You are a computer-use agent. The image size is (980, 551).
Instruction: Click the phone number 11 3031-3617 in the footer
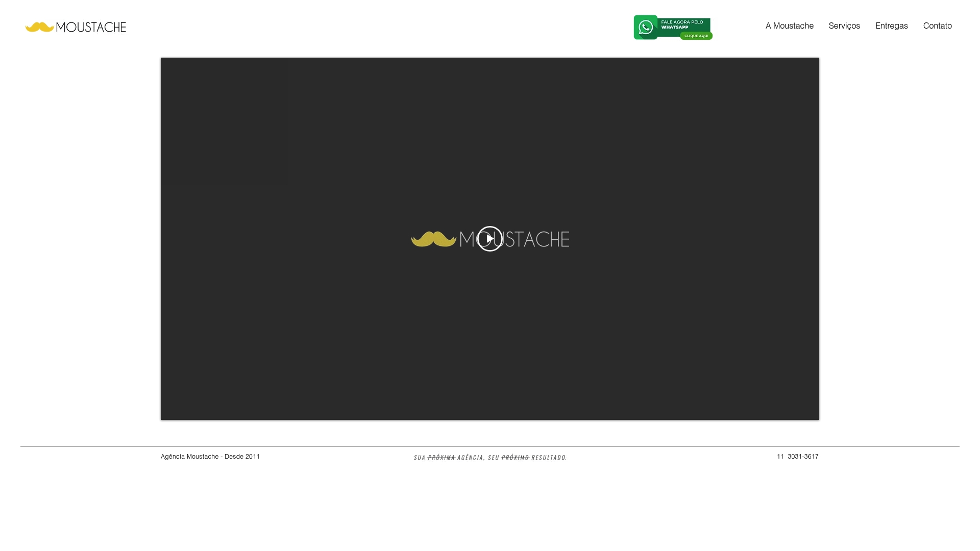coord(797,457)
